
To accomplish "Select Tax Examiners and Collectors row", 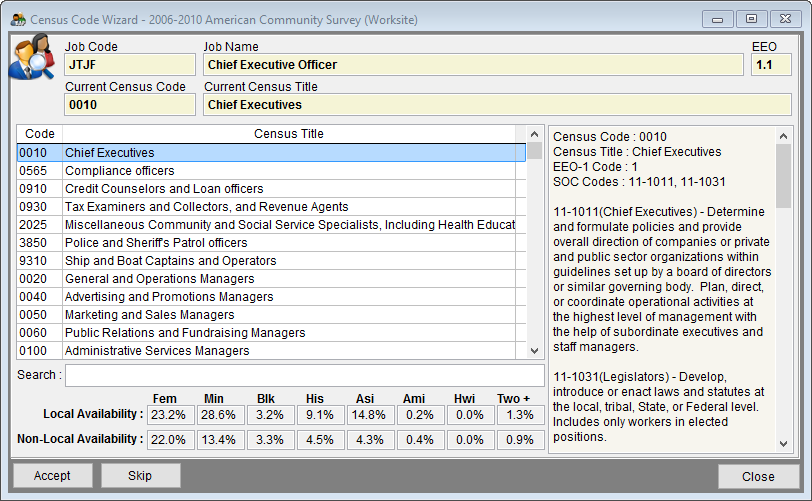I will 271,207.
